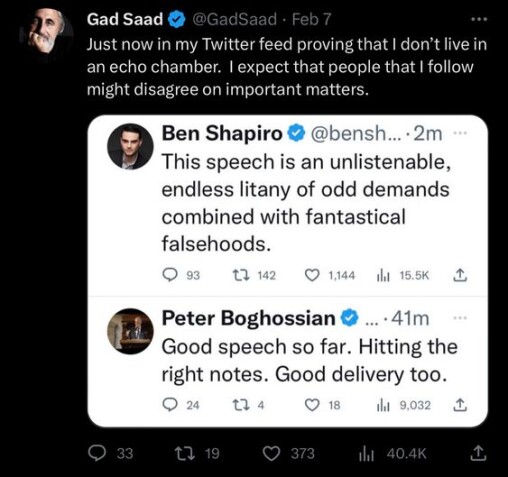
Task: Retweet Ben Shapiro's post showing 142
Action: [x=241, y=275]
